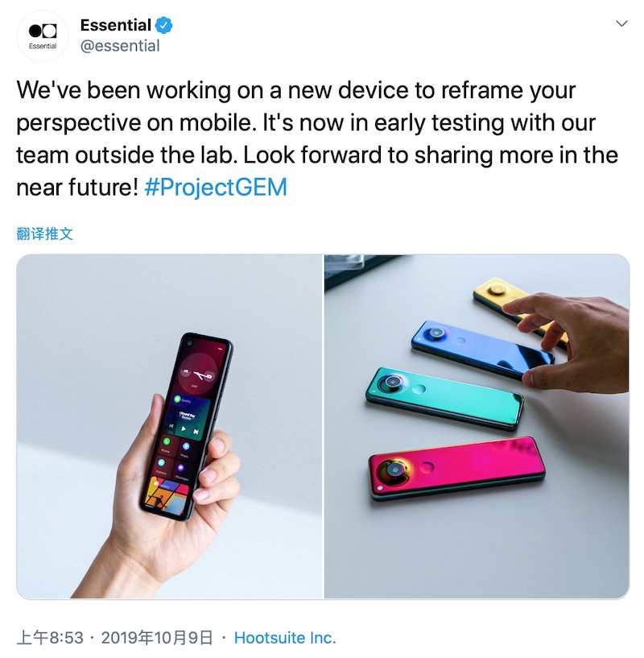Click the Hootsuite Inc. source link
The width and height of the screenshot is (644, 658).
[285, 638]
